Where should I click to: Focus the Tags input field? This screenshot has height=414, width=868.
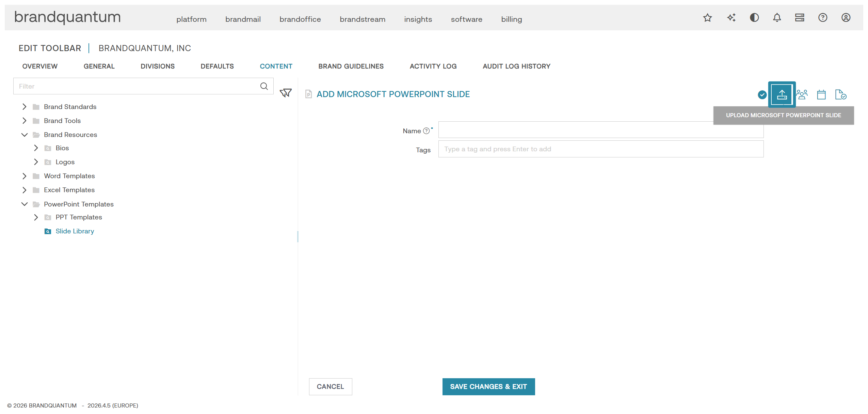point(601,149)
